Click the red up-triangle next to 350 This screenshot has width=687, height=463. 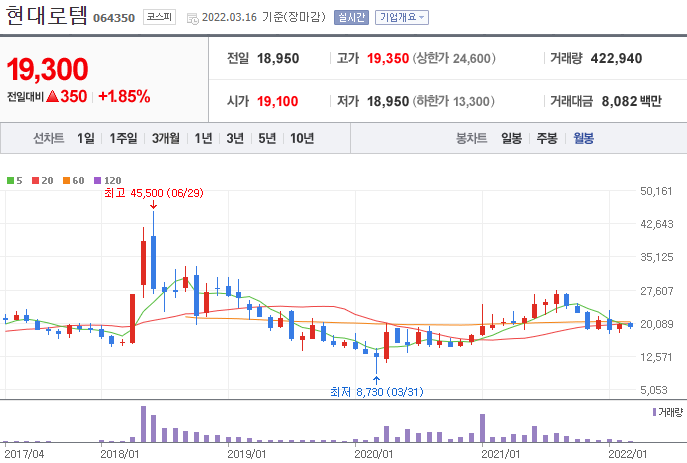[x=53, y=96]
